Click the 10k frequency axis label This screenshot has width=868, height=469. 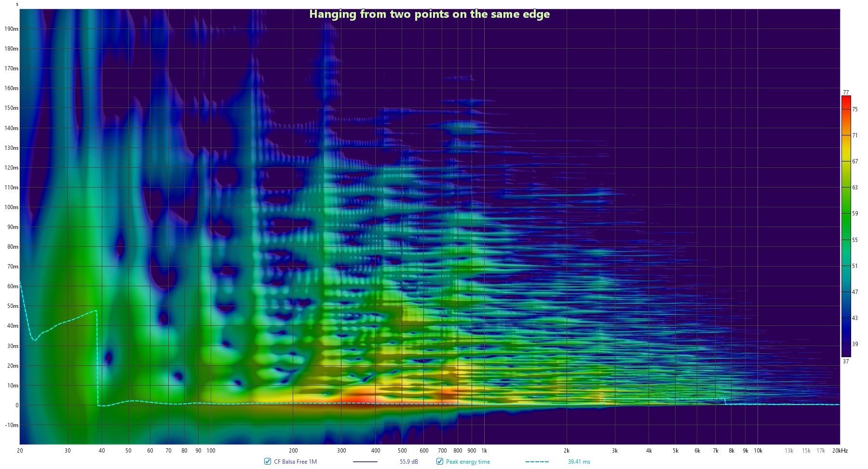coord(758,451)
